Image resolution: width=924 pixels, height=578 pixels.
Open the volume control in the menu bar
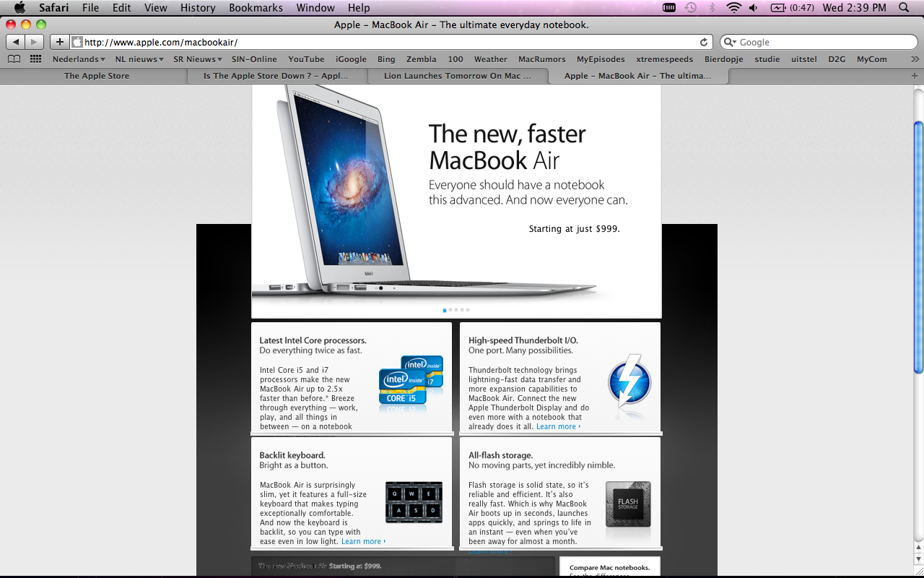[754, 7]
